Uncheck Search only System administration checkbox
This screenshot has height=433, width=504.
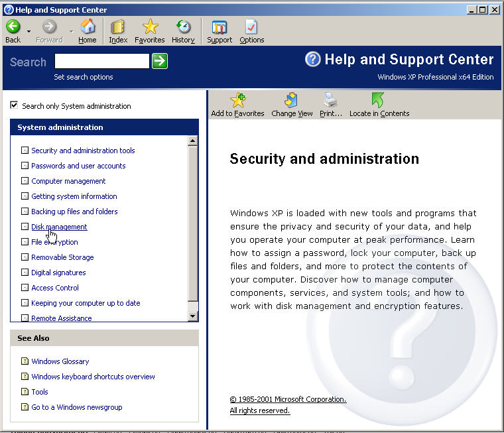click(x=14, y=105)
